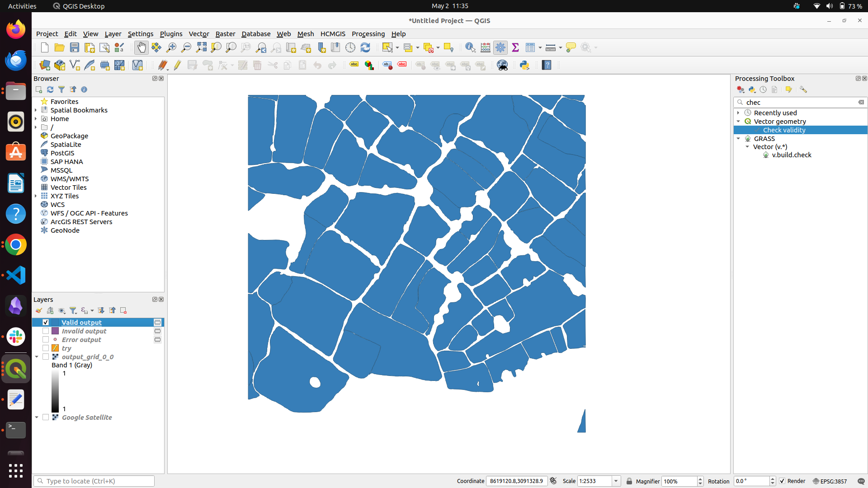Click Toggle Editing pencil icon
Image resolution: width=868 pixels, height=488 pixels.
[x=177, y=65]
